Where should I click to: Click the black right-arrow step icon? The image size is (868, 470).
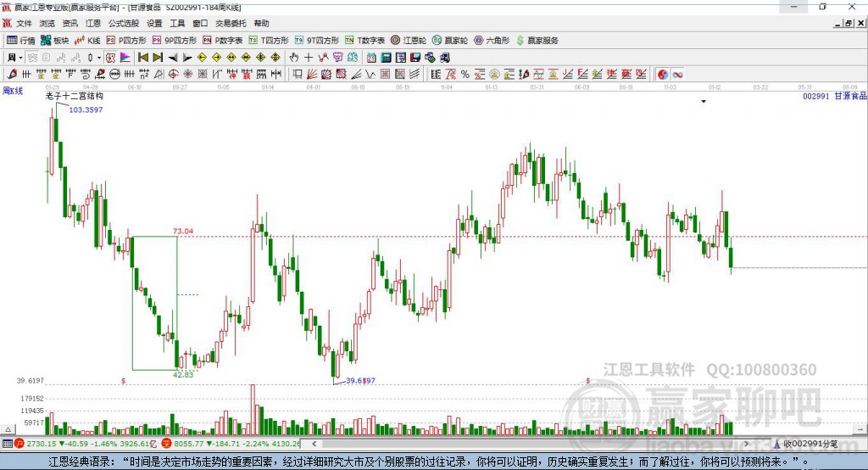click(187, 58)
